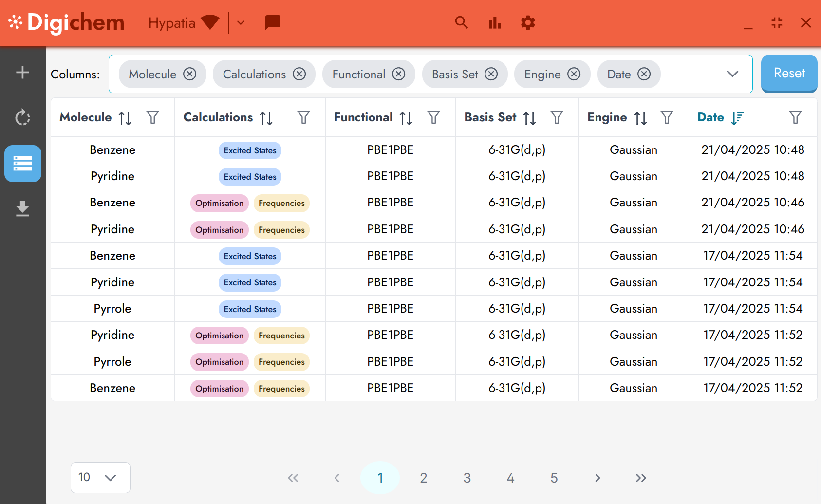Close the Digichem window

(806, 22)
